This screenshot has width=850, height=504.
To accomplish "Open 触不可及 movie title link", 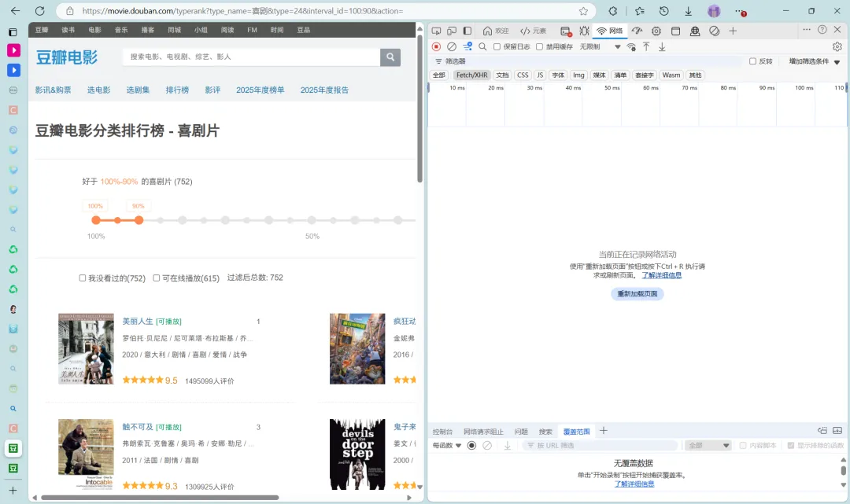I will click(x=138, y=427).
